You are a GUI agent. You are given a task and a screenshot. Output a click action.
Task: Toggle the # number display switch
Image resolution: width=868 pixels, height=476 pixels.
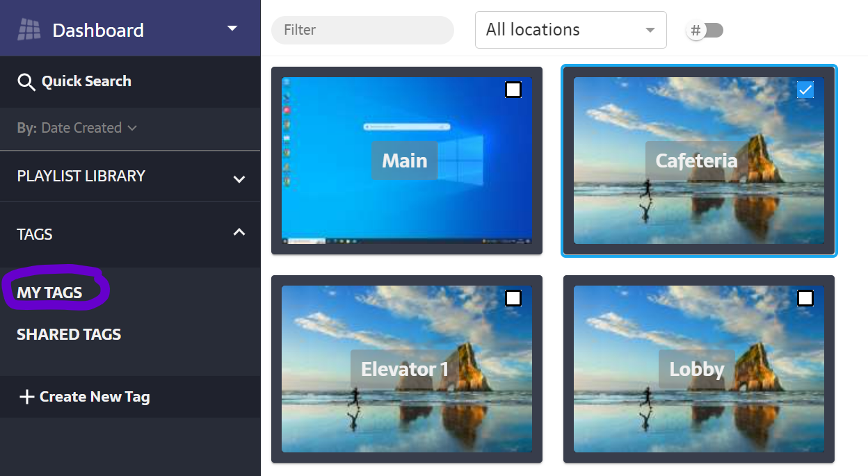click(705, 31)
